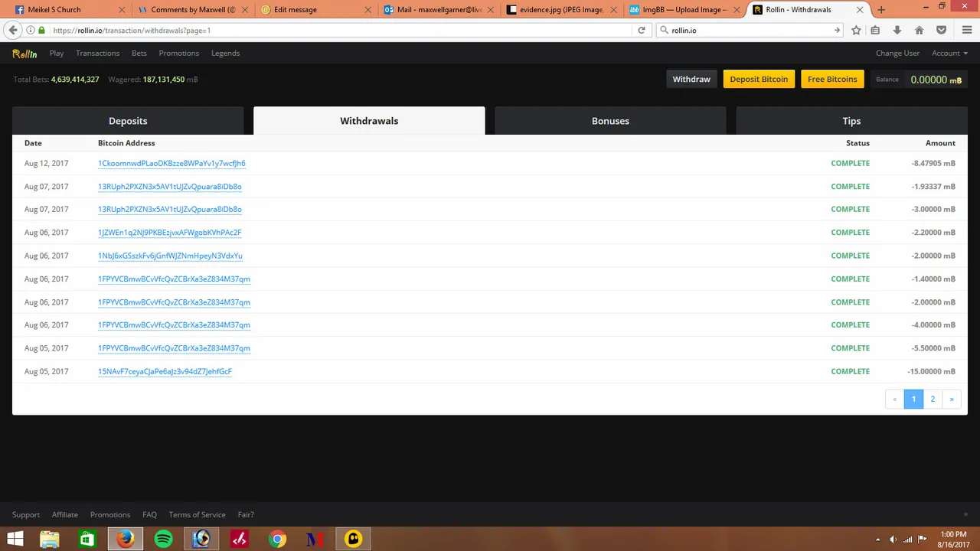Show bookmarks list icon in Firefox toolbar
Screen dimensions: 980x551
(875, 30)
